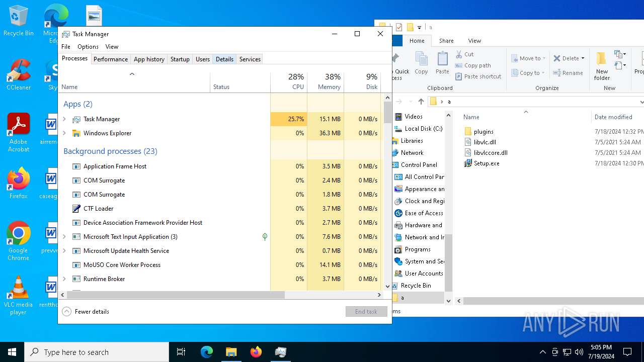The width and height of the screenshot is (644, 362).
Task: Click the Application Frame Host icon
Action: tap(76, 166)
